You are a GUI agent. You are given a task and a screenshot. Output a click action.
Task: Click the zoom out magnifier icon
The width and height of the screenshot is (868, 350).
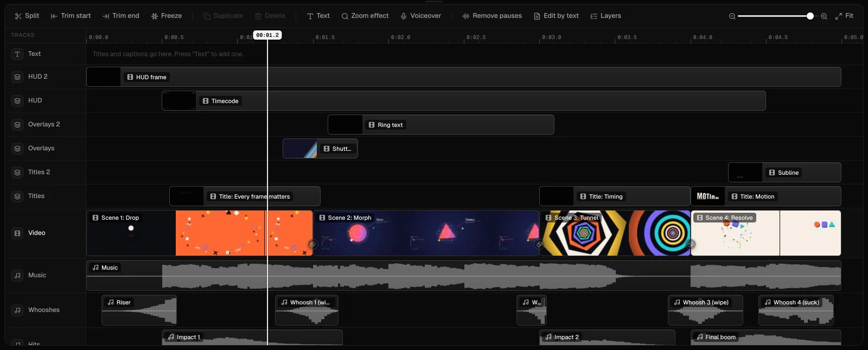coord(732,16)
